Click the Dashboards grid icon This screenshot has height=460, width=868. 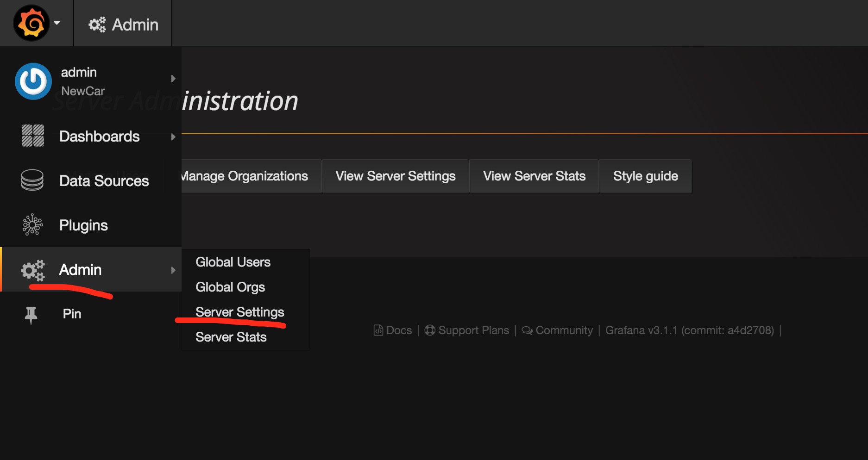click(33, 136)
